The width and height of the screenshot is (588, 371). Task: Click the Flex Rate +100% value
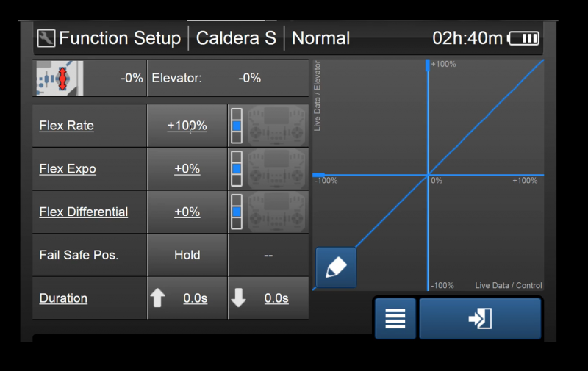(187, 126)
